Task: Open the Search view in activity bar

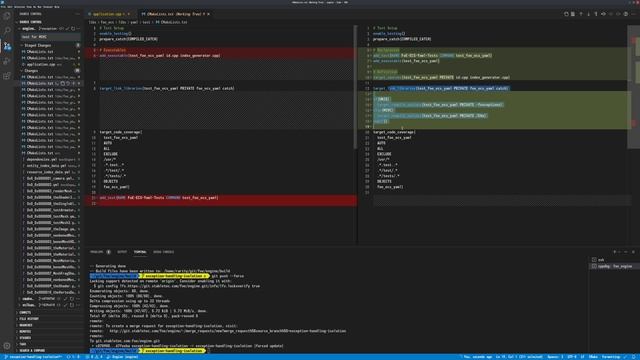Action: click(7, 31)
